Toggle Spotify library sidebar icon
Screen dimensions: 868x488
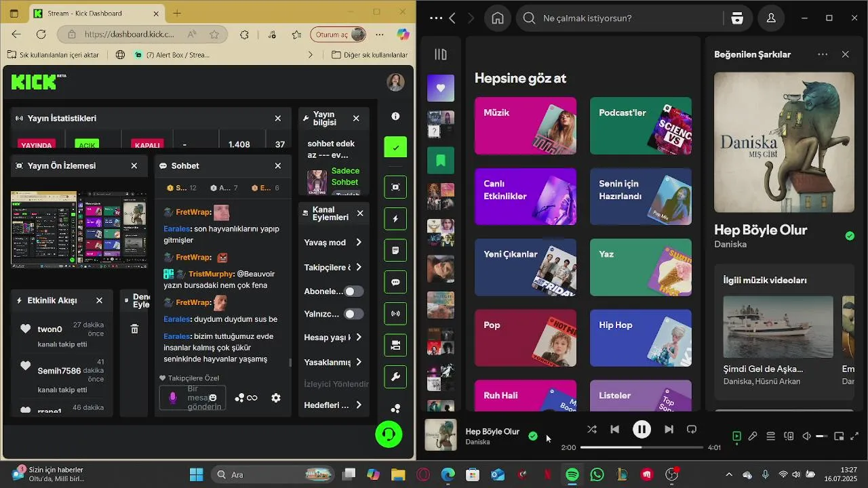(x=441, y=55)
